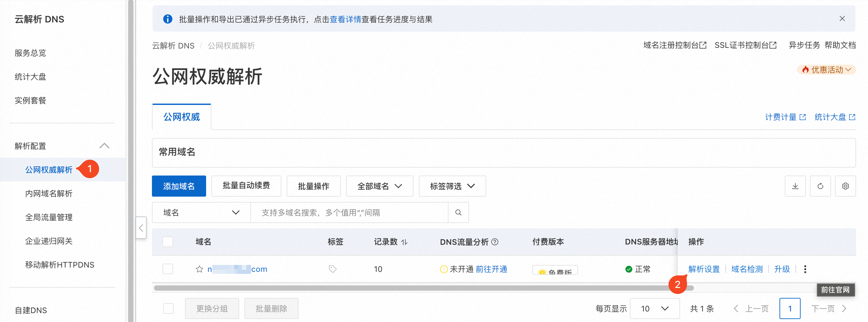Screen dimensions: 868x322
Task: Go to next page arrow
Action: coord(845,308)
